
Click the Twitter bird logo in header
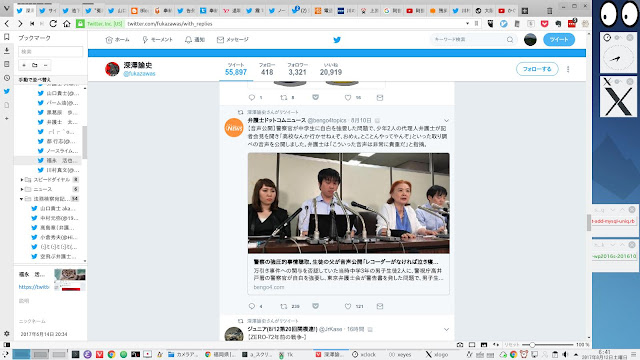337,40
